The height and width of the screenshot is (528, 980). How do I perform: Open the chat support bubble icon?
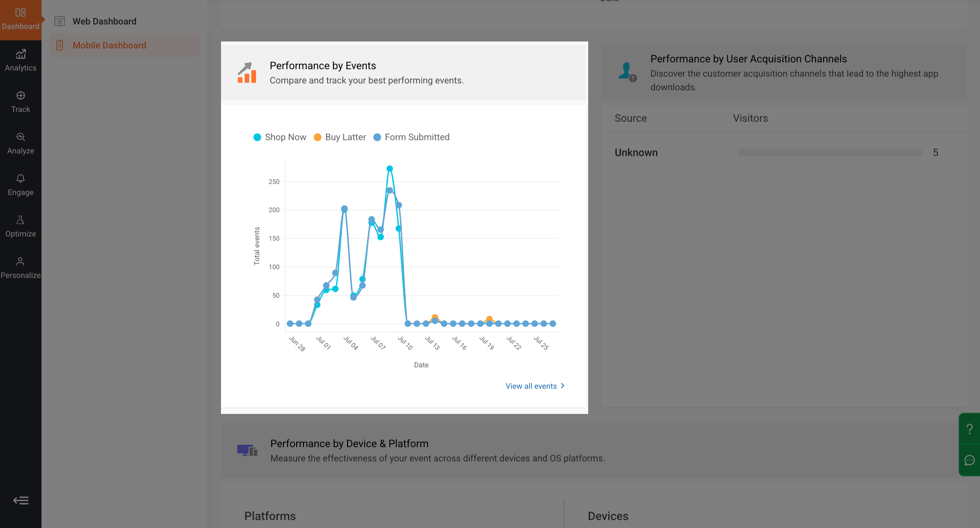969,460
